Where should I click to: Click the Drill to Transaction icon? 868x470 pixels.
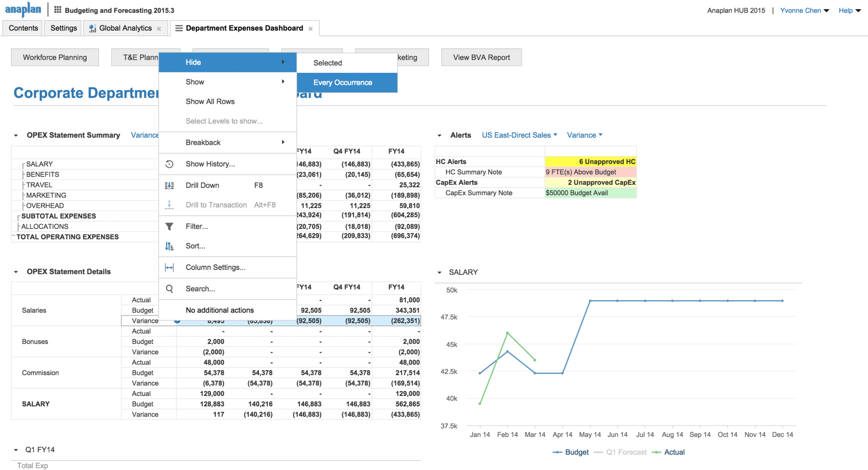[x=169, y=205]
